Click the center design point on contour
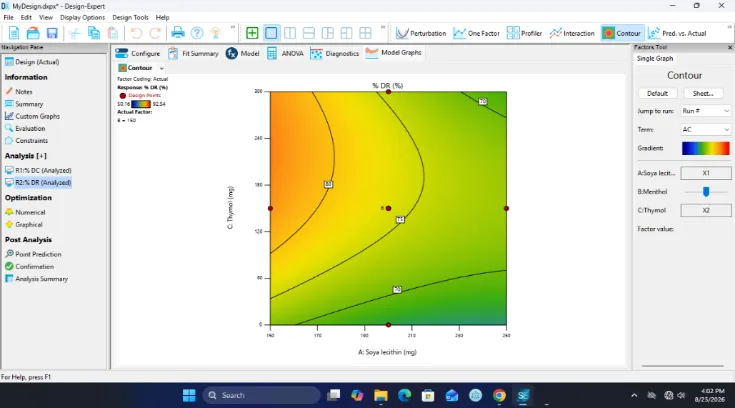The image size is (735, 408). click(x=388, y=208)
